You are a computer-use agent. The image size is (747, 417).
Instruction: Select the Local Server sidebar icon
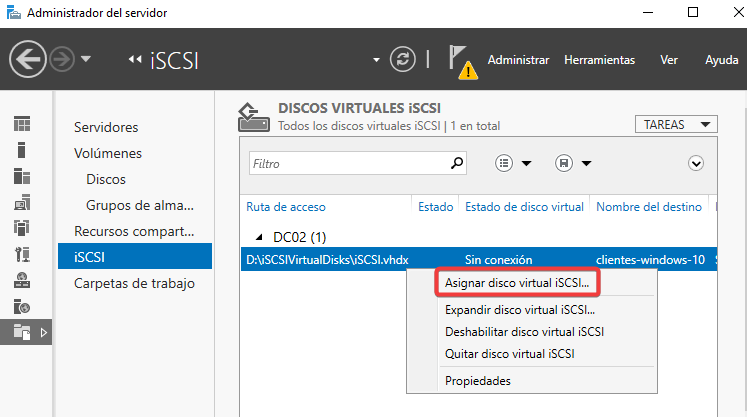click(x=21, y=150)
